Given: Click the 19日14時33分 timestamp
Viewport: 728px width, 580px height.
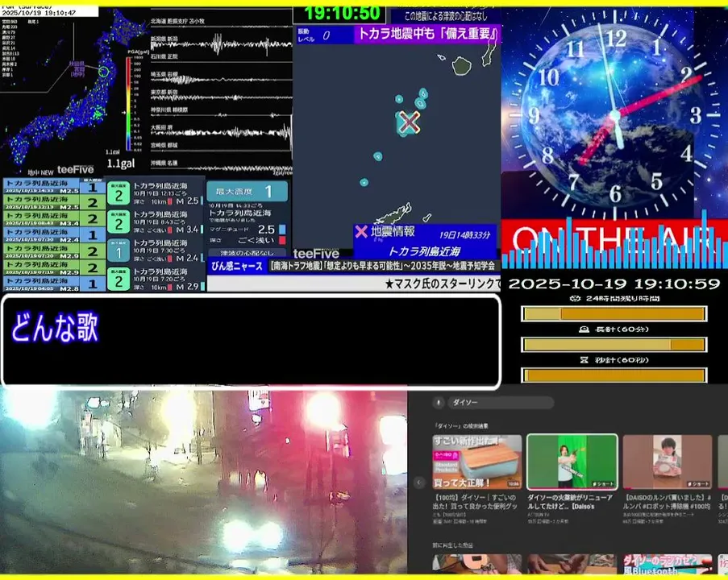Looking at the screenshot, I should coord(464,235).
